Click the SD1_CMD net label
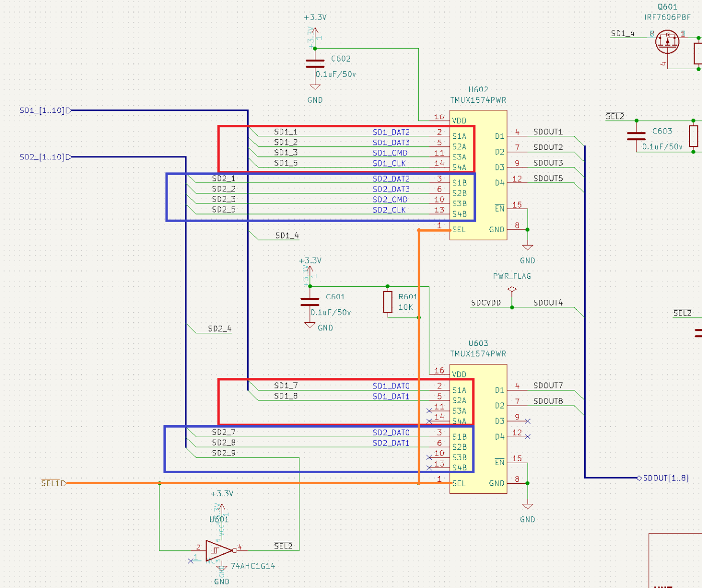702x588 pixels. pos(390,153)
